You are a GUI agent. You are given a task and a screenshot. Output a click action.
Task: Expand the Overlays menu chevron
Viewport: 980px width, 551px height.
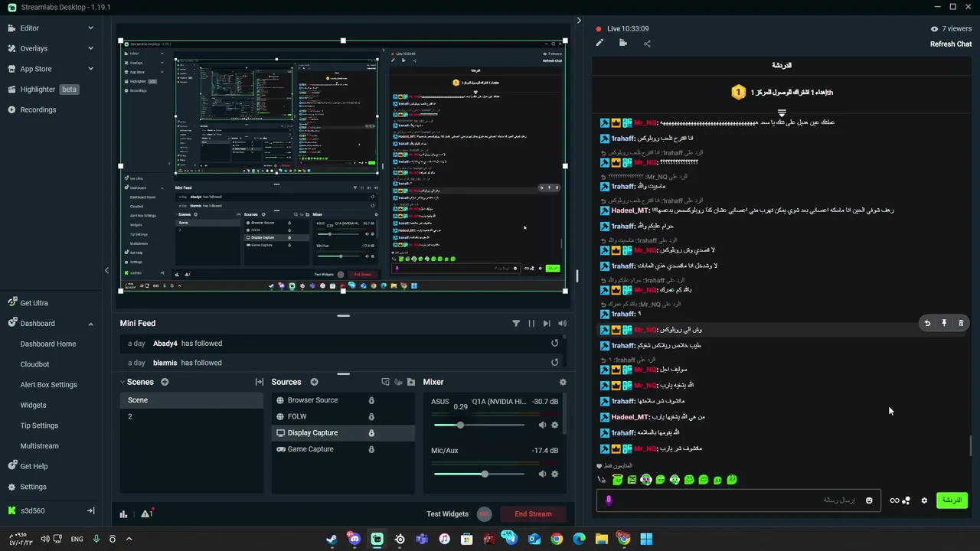pyautogui.click(x=90, y=48)
